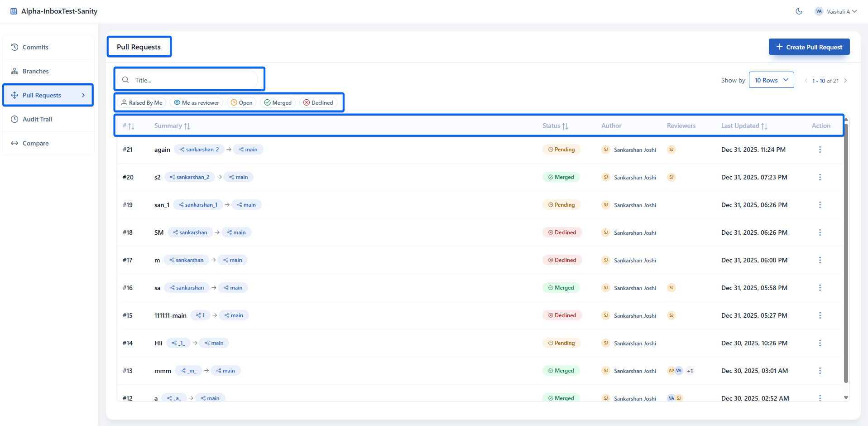
Task: Click the Pending status badge on PR #14
Action: [x=561, y=343]
